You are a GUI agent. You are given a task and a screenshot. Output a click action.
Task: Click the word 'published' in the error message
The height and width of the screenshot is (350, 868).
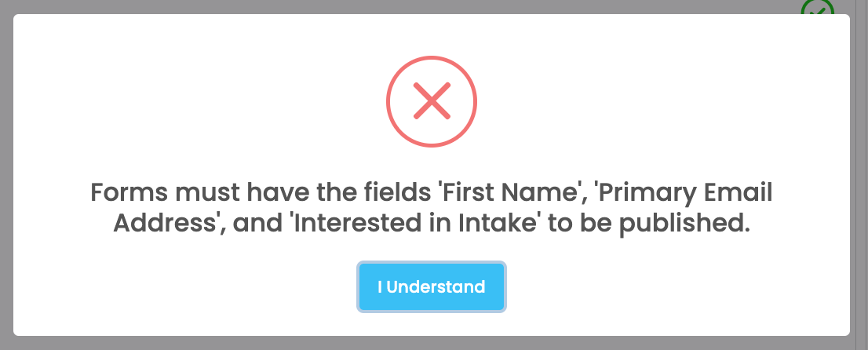pos(680,224)
